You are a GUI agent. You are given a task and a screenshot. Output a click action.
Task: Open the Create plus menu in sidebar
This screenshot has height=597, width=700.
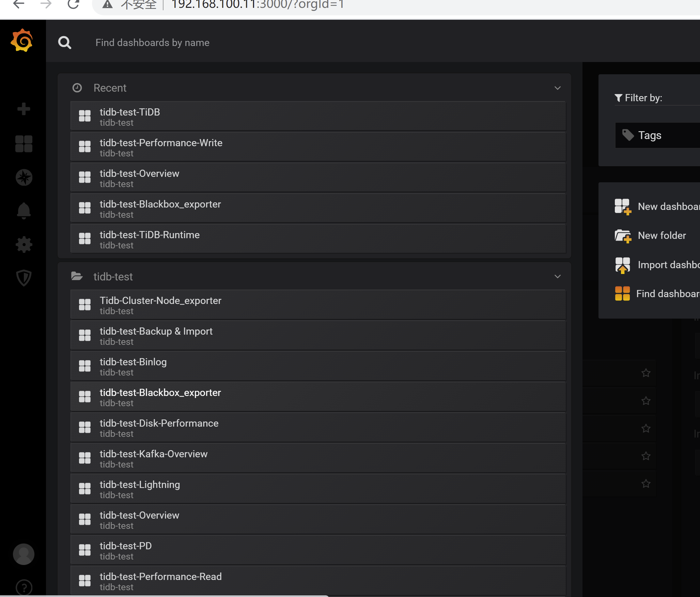(24, 109)
